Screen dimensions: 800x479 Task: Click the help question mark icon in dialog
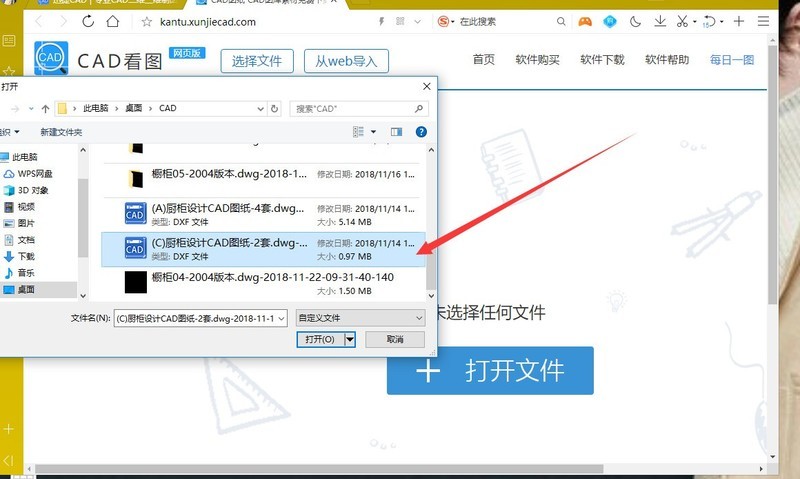click(422, 131)
